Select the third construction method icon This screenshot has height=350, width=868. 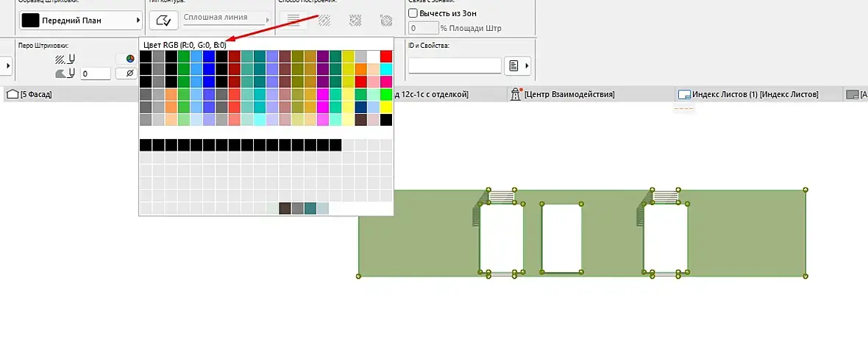355,21
